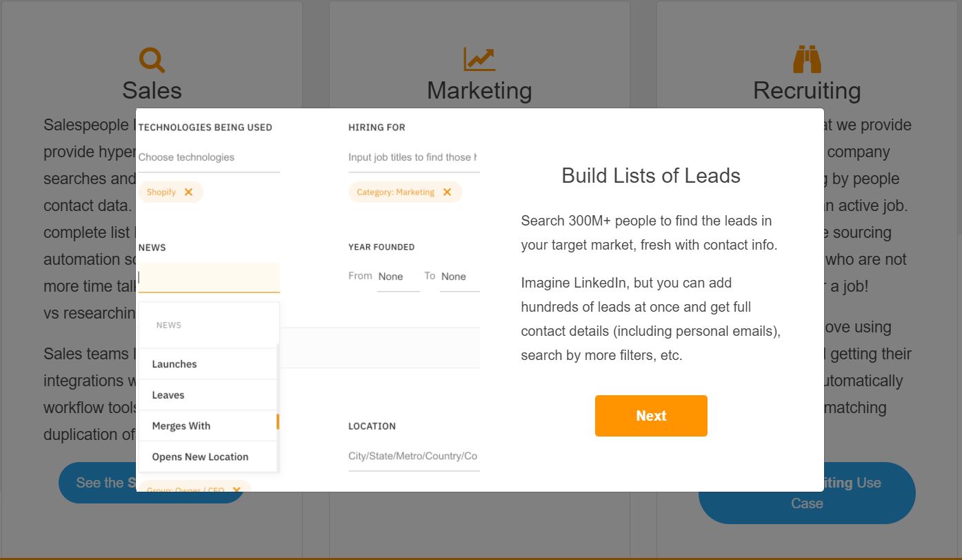Click the Marketing chart icon
This screenshot has width=962, height=560.
click(479, 59)
